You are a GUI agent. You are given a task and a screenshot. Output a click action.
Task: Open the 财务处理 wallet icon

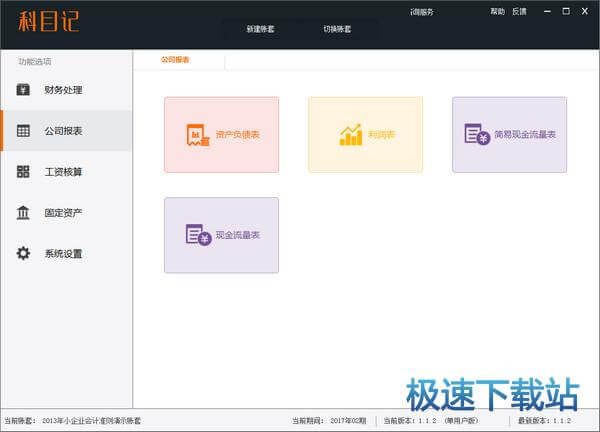pos(23,90)
